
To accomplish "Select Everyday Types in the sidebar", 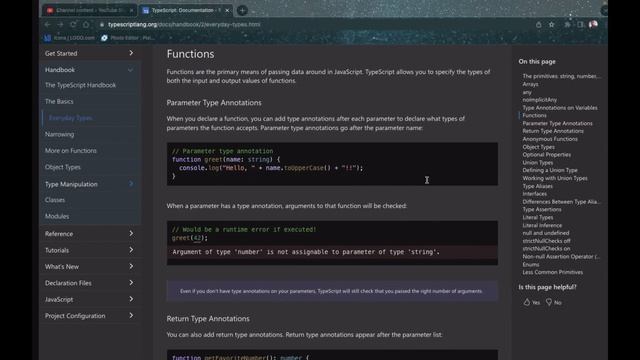I will pyautogui.click(x=70, y=118).
